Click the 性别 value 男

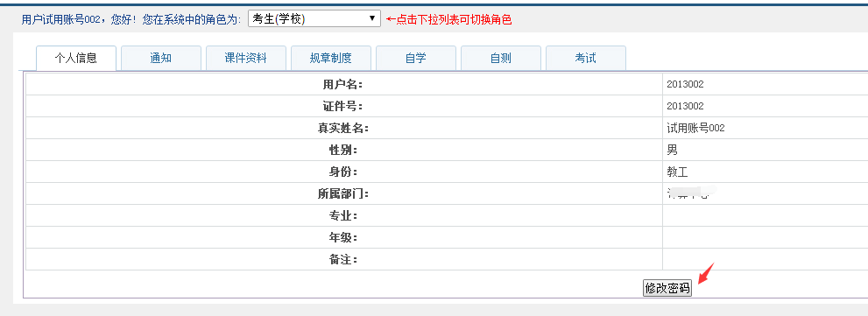click(672, 150)
